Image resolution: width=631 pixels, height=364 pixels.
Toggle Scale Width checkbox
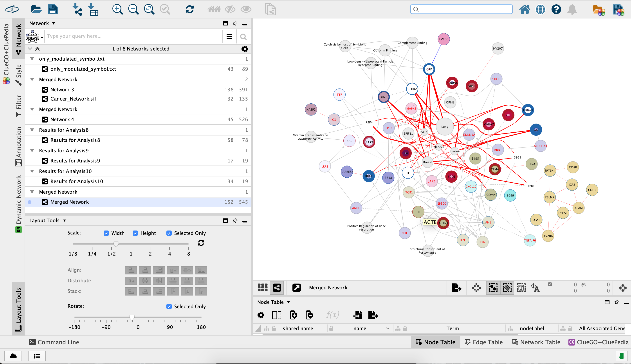(x=106, y=233)
